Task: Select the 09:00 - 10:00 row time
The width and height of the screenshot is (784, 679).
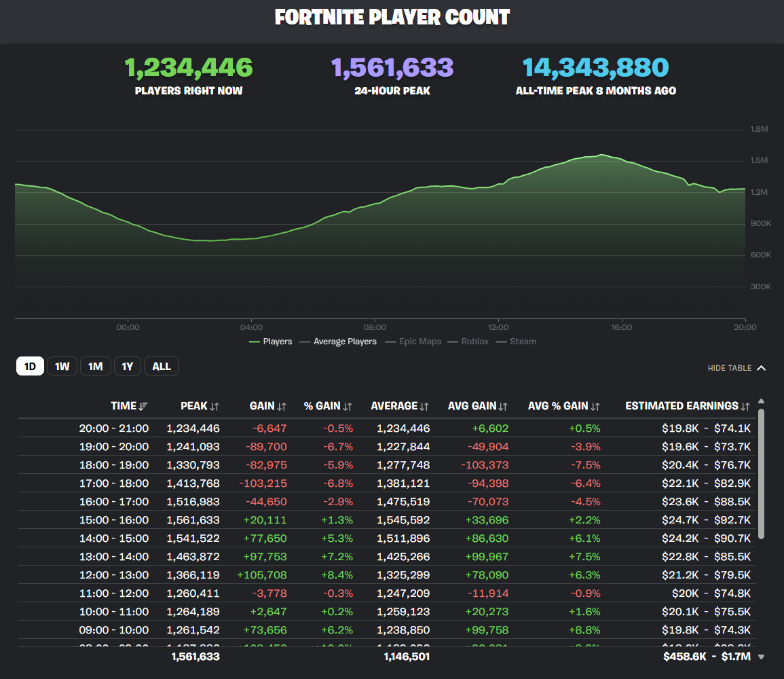Action: point(114,631)
